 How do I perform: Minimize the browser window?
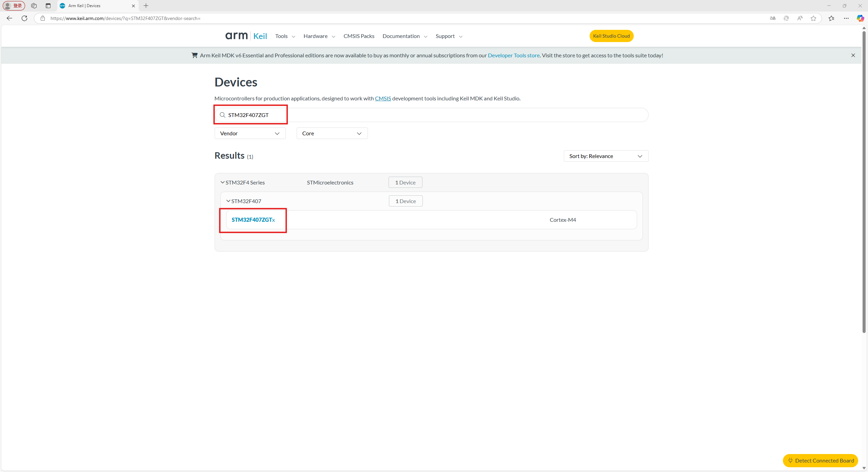pyautogui.click(x=829, y=6)
